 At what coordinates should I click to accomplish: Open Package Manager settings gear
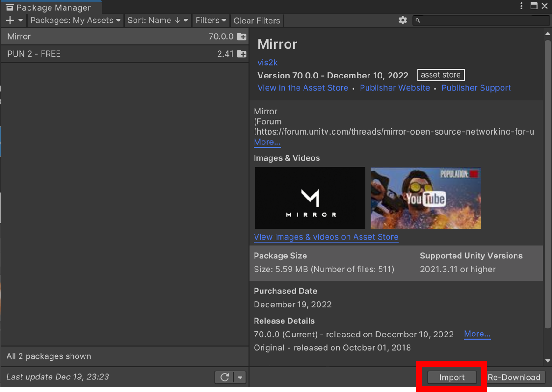tap(403, 21)
